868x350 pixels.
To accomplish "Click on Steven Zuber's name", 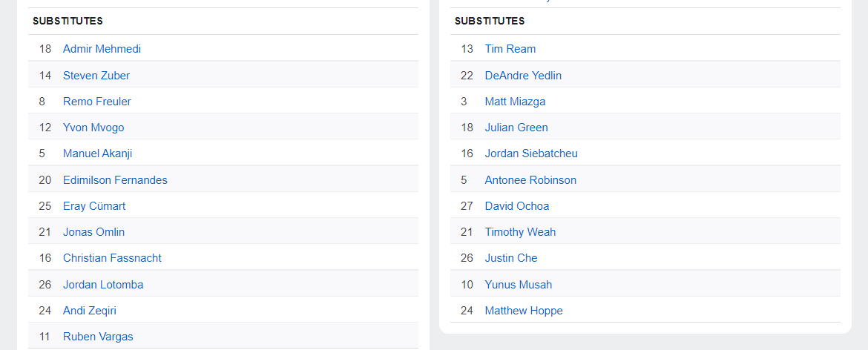I will click(x=96, y=75).
